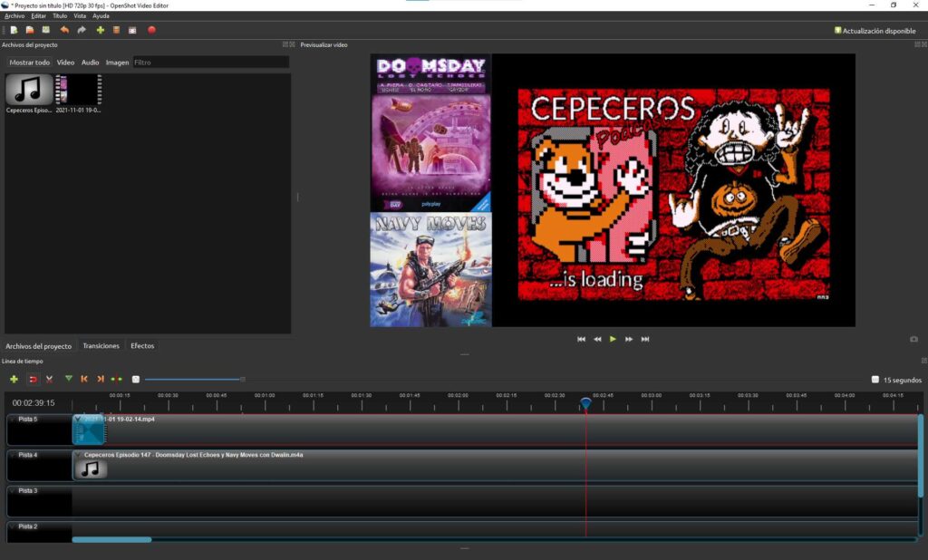Filter project files by Video

tap(65, 63)
